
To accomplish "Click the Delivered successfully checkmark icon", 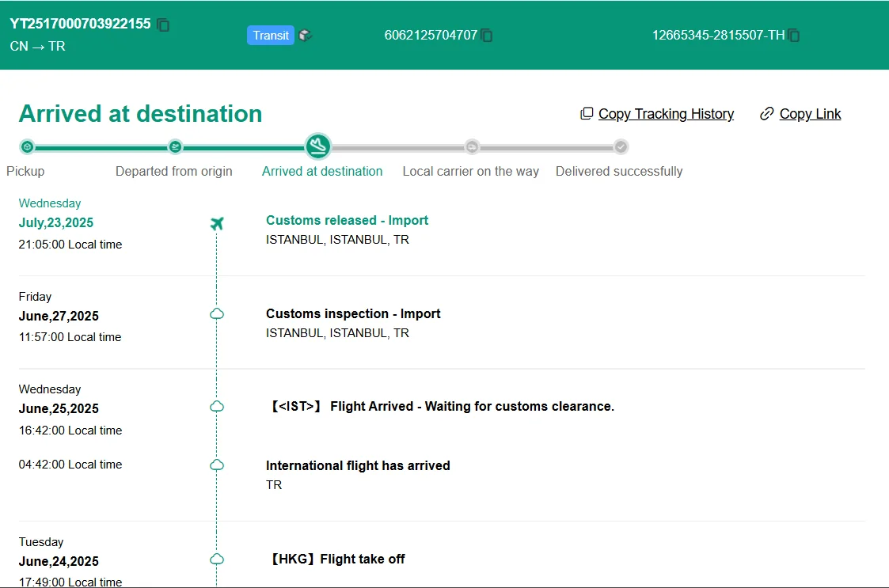I will (x=621, y=146).
